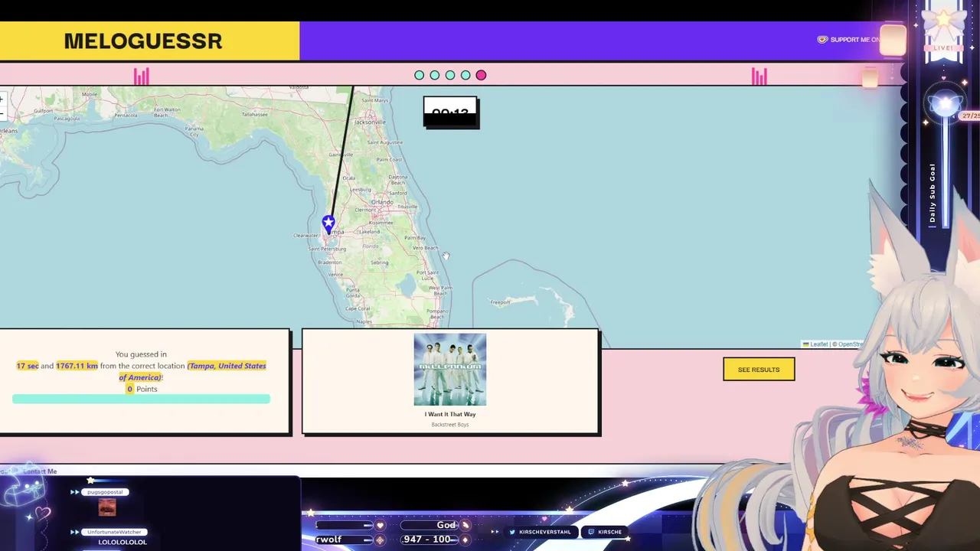This screenshot has height=551, width=980.
Task: Zoom in the map with plus button
Action: 2,99
